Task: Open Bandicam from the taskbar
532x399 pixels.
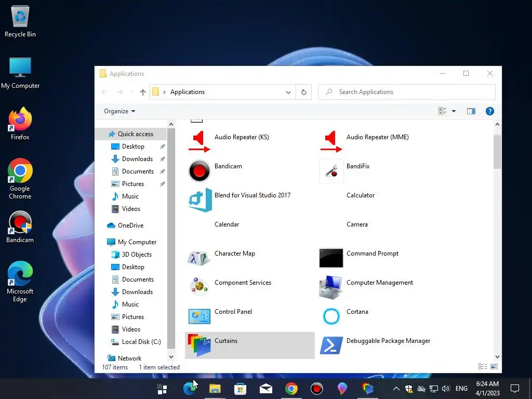Action: pos(316,389)
